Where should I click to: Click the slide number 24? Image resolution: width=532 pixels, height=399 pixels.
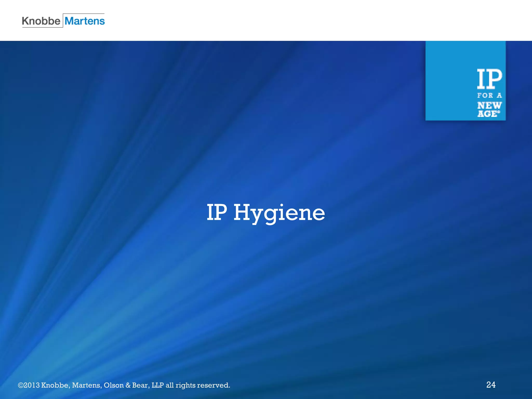(x=491, y=385)
